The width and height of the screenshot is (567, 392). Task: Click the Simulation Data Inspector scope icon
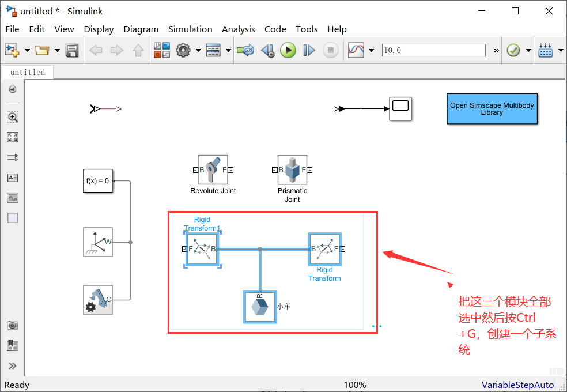(x=355, y=50)
